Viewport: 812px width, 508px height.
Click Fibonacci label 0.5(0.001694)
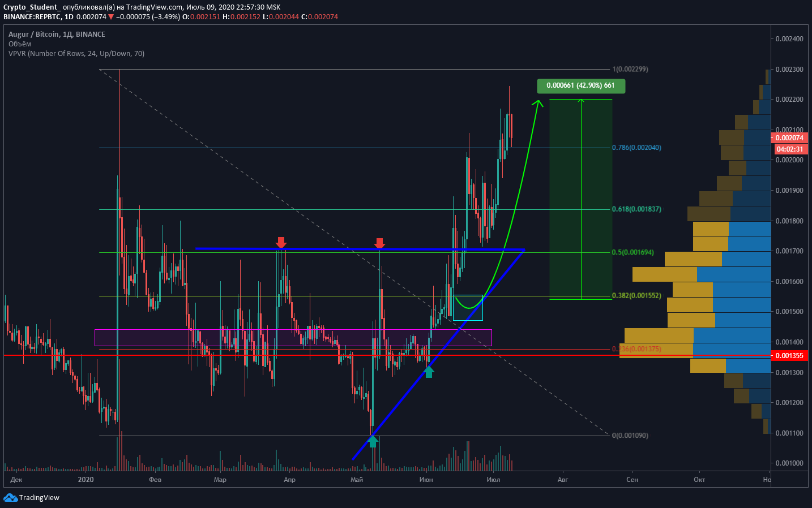click(633, 252)
